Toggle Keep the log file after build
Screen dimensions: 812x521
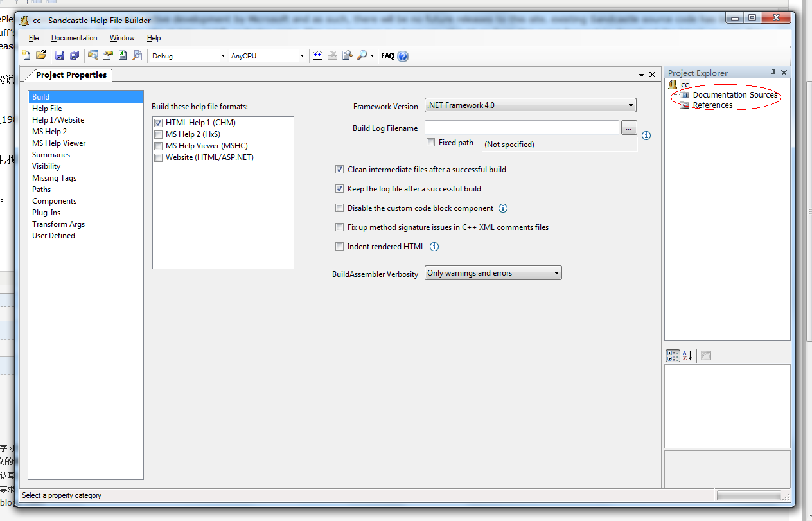pos(339,189)
